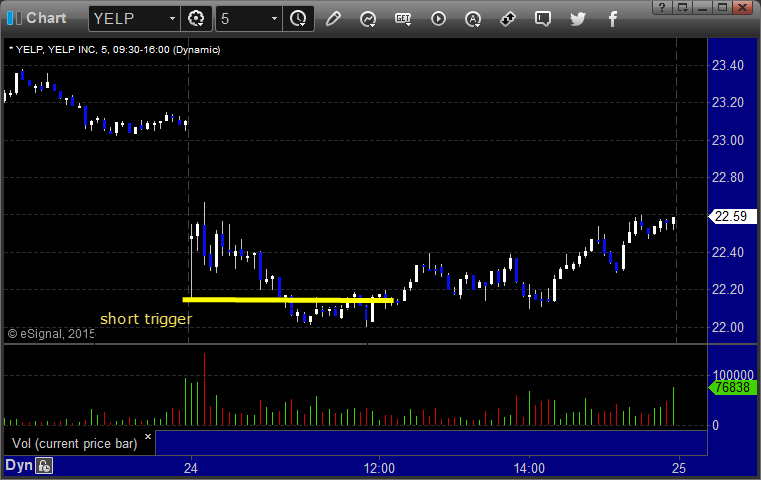Click the 24 date label on time axis
The height and width of the screenshot is (480, 761).
[191, 468]
